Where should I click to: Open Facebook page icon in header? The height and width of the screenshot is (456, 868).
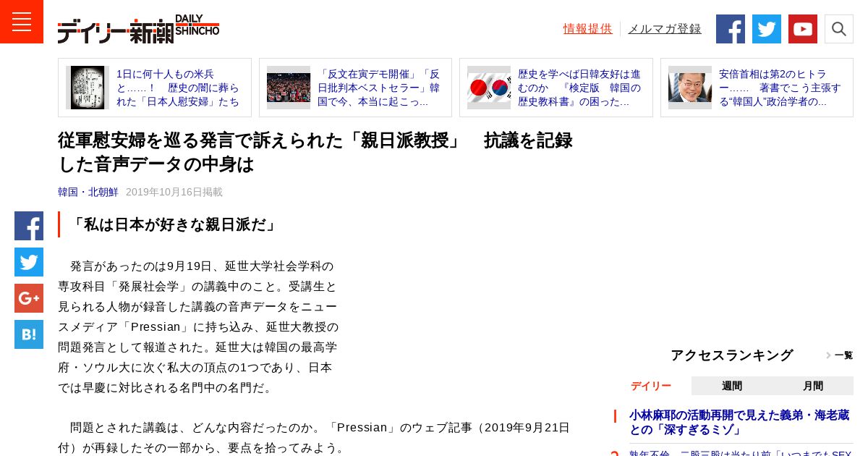(731, 29)
